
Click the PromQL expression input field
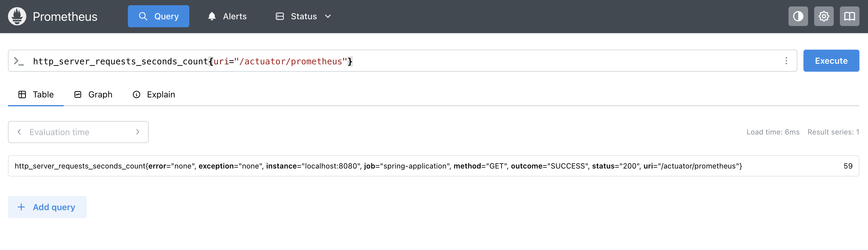click(x=472, y=61)
